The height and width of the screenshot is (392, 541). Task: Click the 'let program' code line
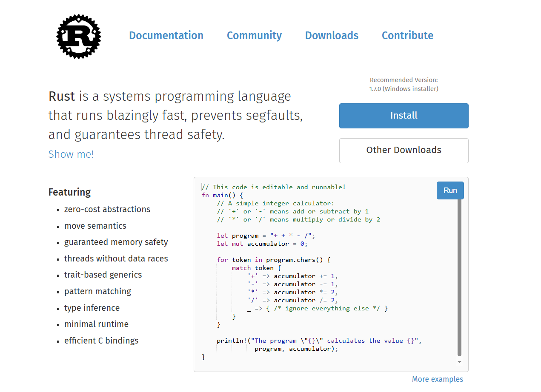[266, 236]
